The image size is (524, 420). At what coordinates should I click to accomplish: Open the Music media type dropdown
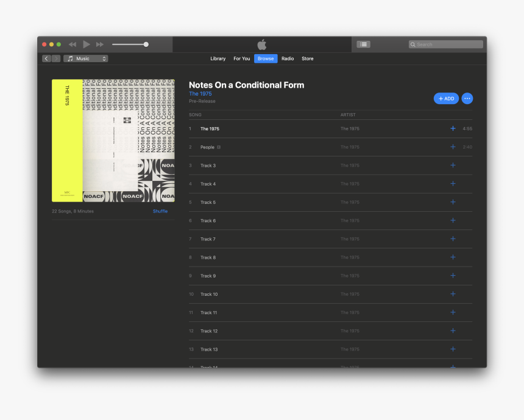(86, 58)
